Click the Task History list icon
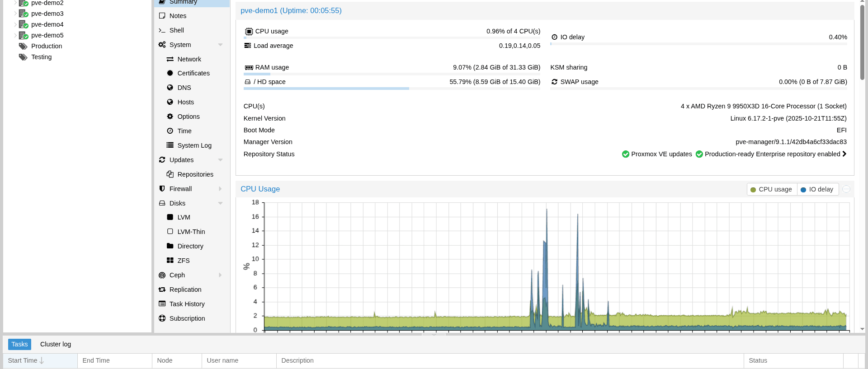Viewport: 868px width, 369px height. click(x=162, y=304)
